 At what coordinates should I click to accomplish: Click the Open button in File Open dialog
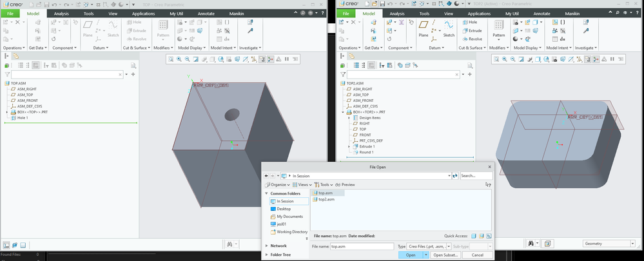[x=410, y=255]
